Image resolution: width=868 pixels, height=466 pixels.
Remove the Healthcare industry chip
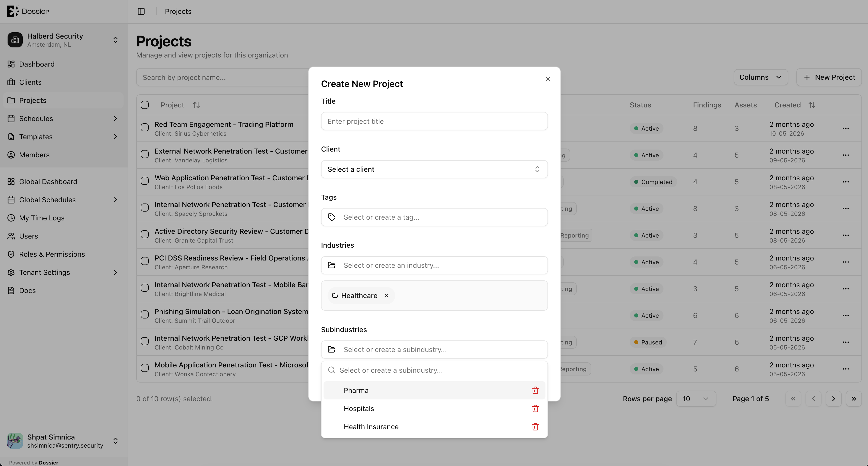[x=387, y=296]
